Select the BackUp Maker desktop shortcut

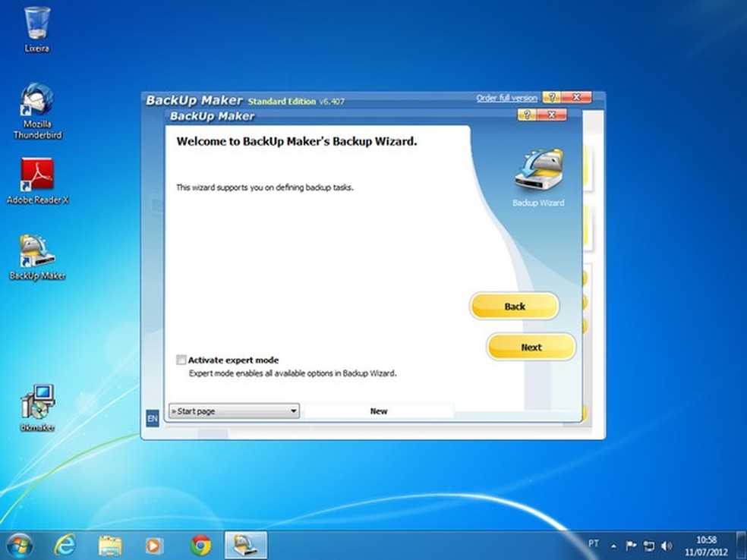pos(37,253)
